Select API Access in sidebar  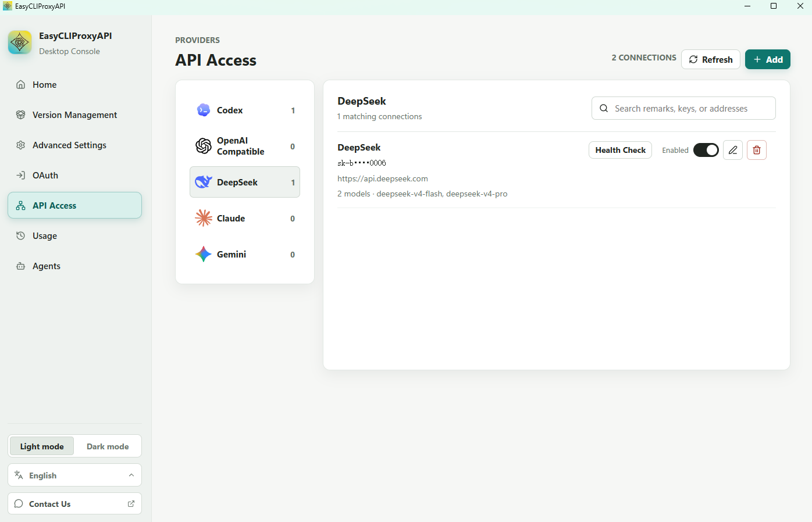tap(74, 206)
